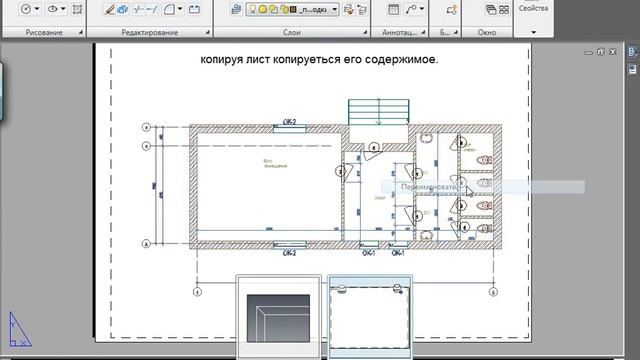Click the publish icon on layout thumbnail
This screenshot has height=360, width=640.
[x=398, y=289]
